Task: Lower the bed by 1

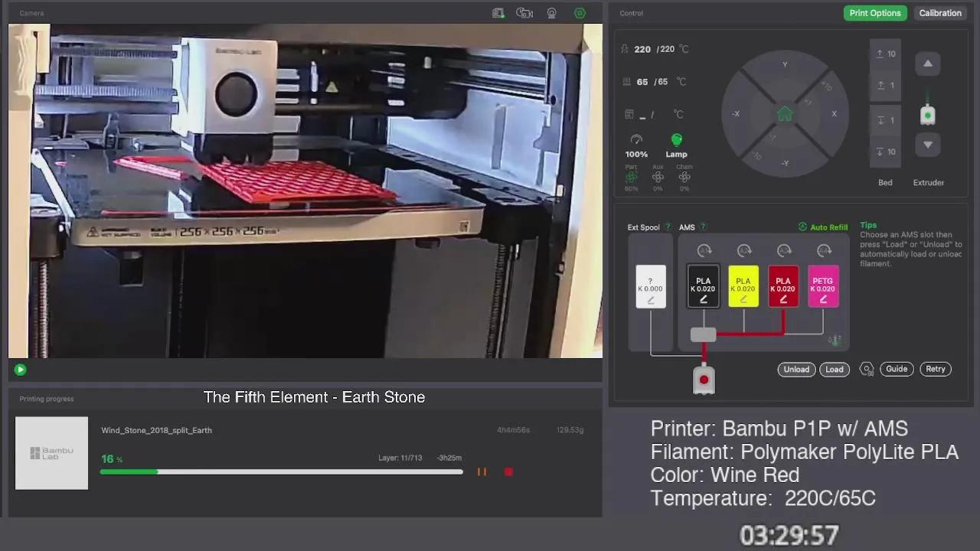Action: click(886, 120)
